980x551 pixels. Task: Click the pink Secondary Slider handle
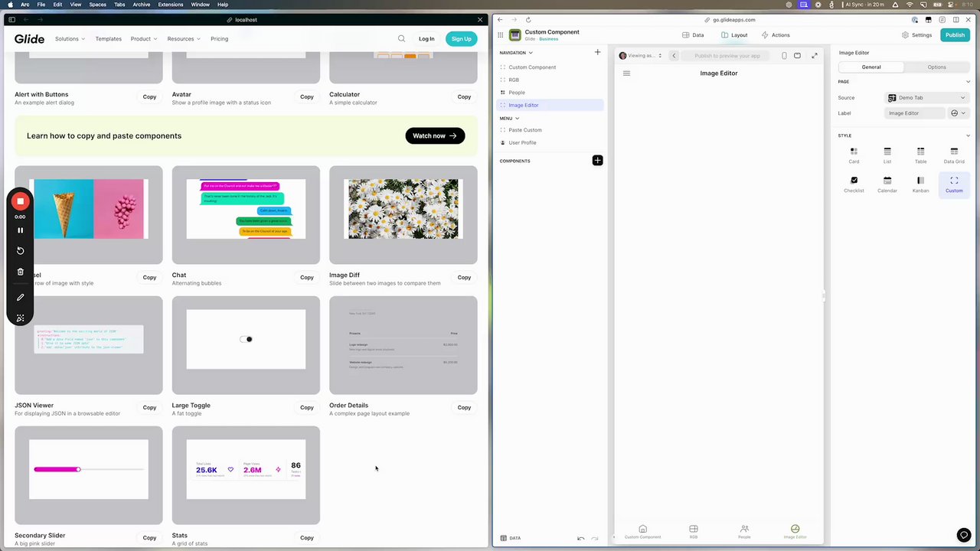coord(77,469)
